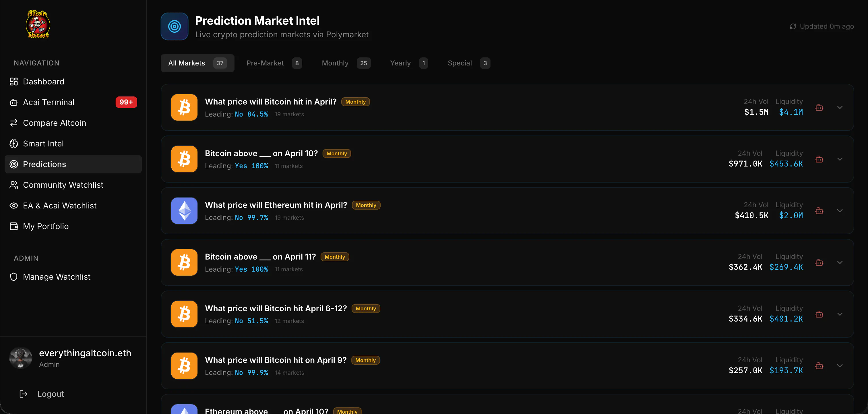This screenshot has height=414, width=868.
Task: Click the Community Watchlist people icon
Action: click(x=14, y=185)
